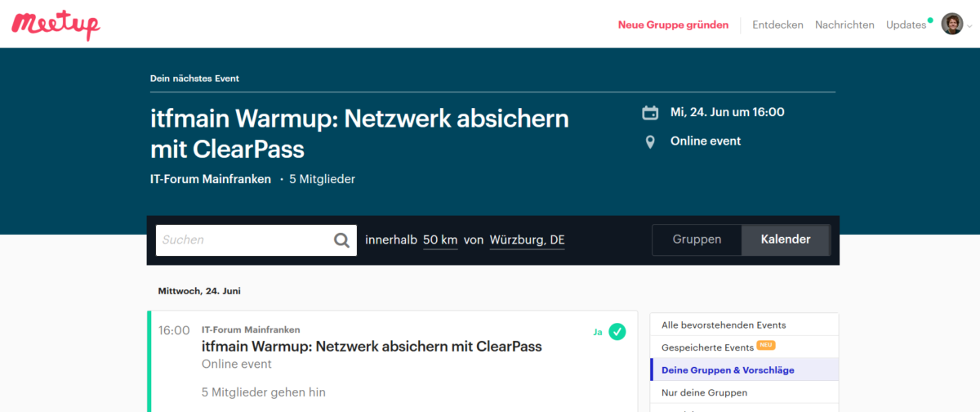Change the Würzburg, DE location

(x=527, y=240)
